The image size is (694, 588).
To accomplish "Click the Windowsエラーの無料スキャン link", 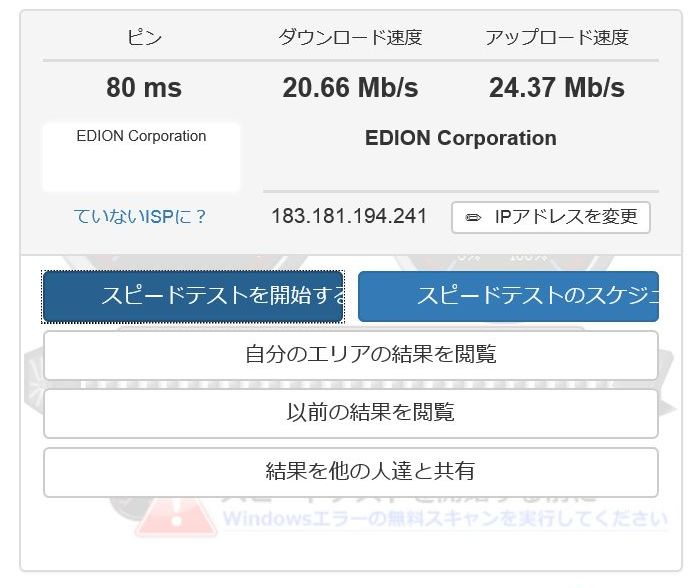I will click(444, 519).
